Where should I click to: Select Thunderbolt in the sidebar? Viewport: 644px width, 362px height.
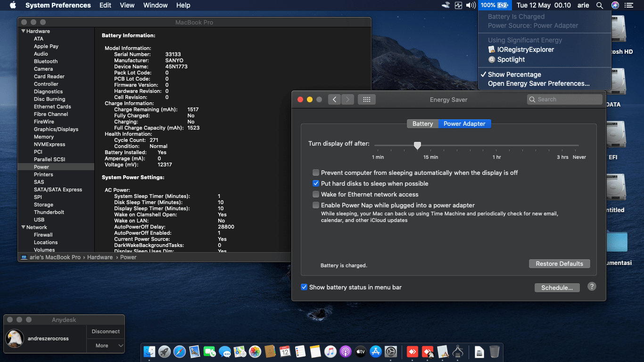click(x=49, y=212)
